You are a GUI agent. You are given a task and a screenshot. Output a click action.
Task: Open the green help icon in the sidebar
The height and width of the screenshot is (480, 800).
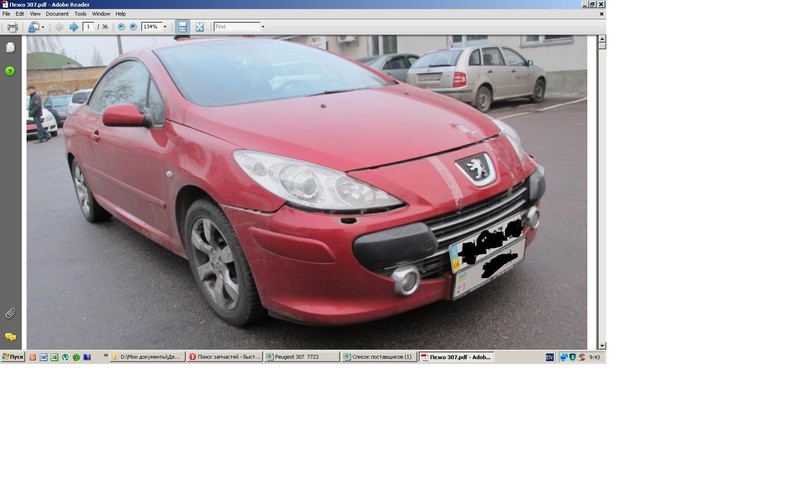10,71
